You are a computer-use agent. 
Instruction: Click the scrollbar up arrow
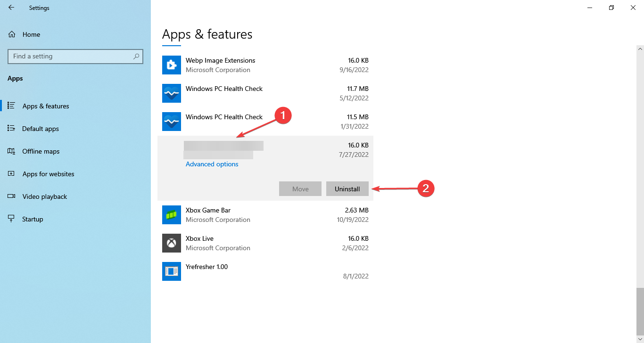(640, 49)
